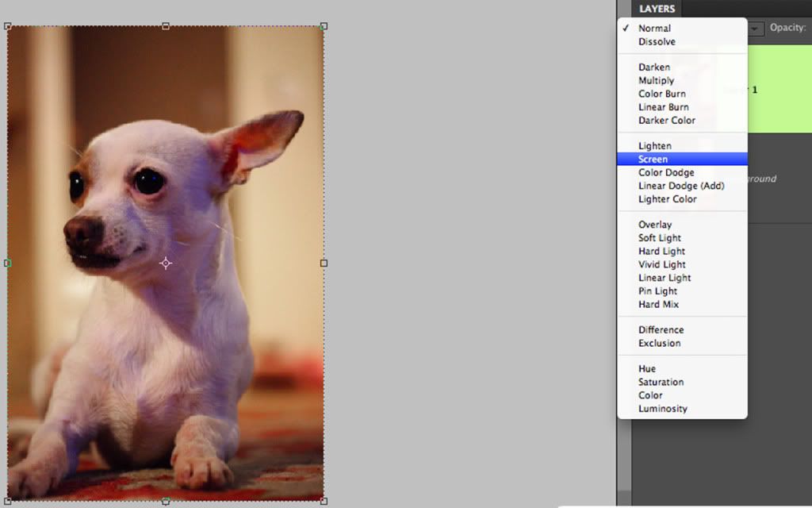The width and height of the screenshot is (812, 508).
Task: Click the top-left corner transform handle
Action: tap(7, 26)
